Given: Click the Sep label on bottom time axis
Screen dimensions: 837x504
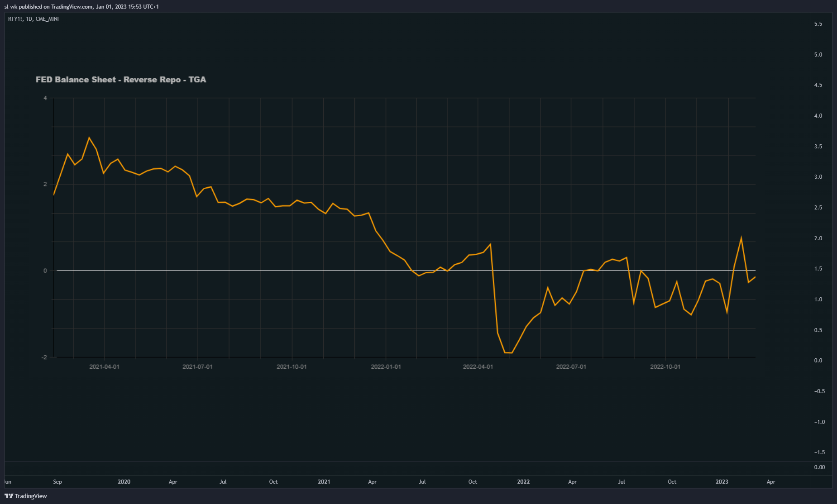Looking at the screenshot, I should [57, 482].
